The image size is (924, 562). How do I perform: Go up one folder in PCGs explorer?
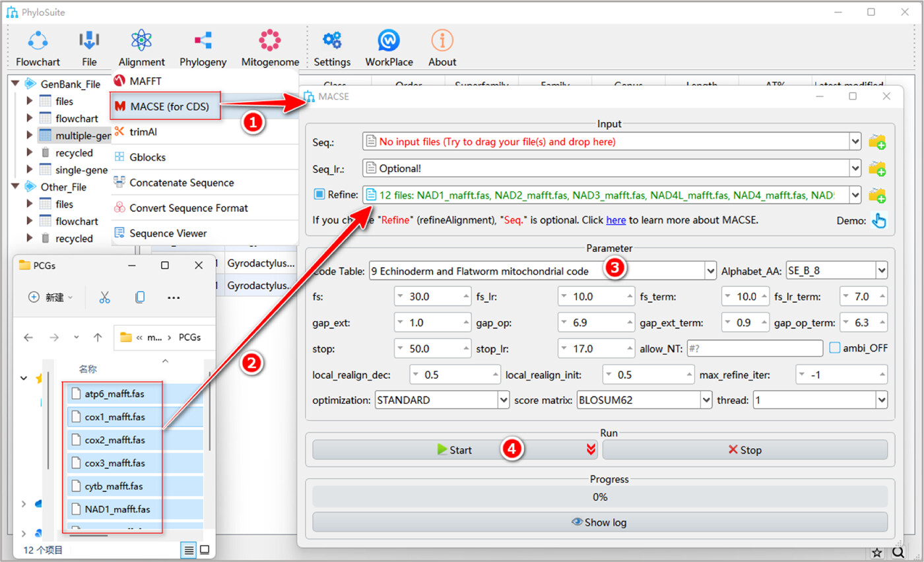tap(98, 337)
